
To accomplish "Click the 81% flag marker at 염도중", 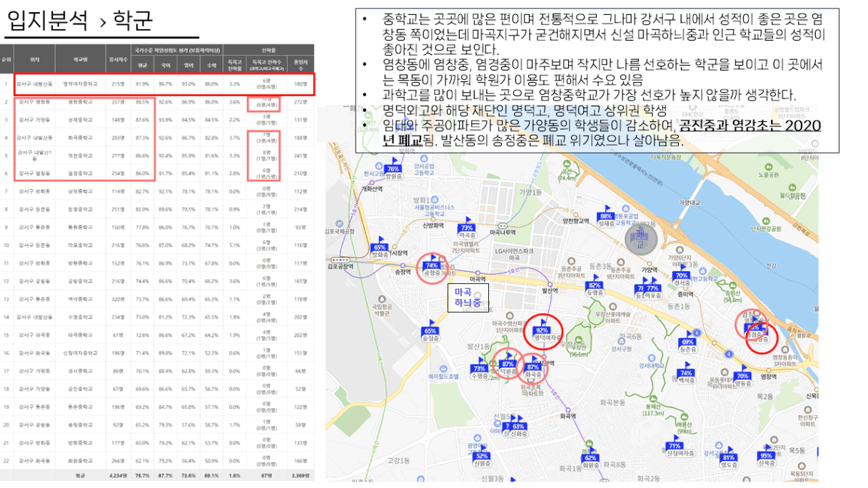I will pyautogui.click(x=729, y=457).
